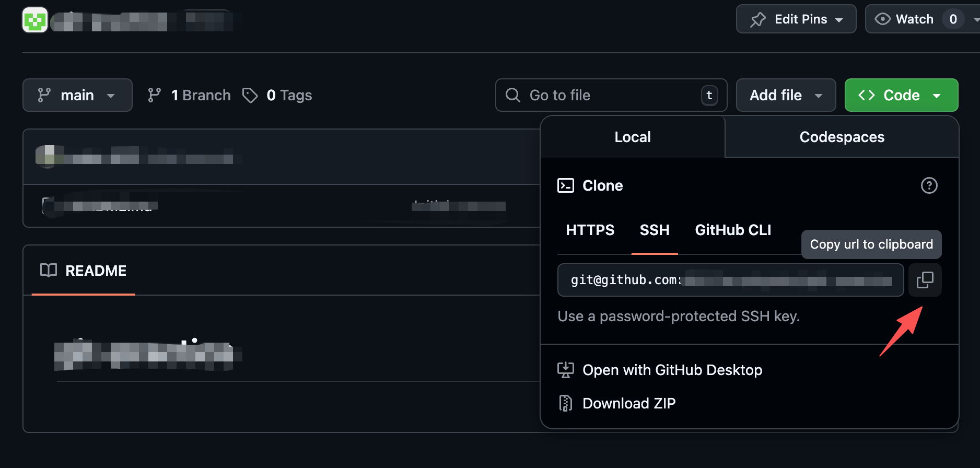Click the Download ZIP file icon
This screenshot has height=468, width=980.
565,403
